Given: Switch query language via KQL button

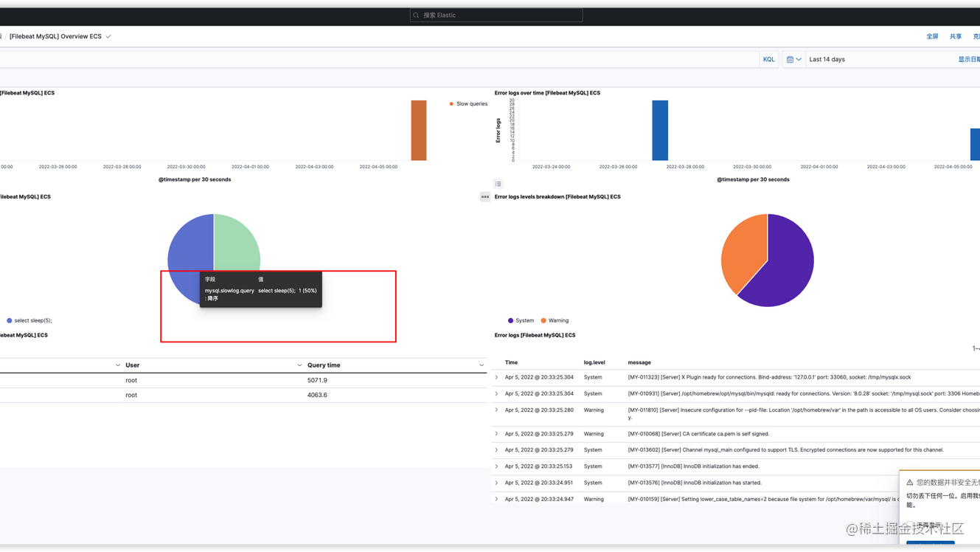Looking at the screenshot, I should pyautogui.click(x=768, y=60).
